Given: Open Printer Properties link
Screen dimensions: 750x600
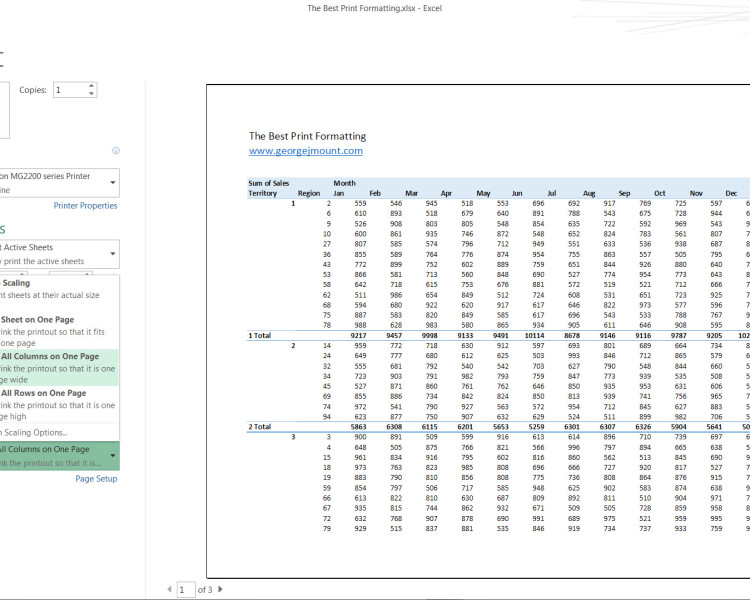Looking at the screenshot, I should coord(85,206).
